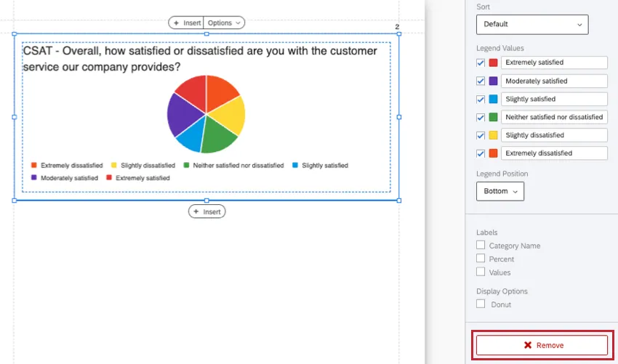Open the Legend Position Bottom dropdown
618x364 pixels.
click(499, 191)
